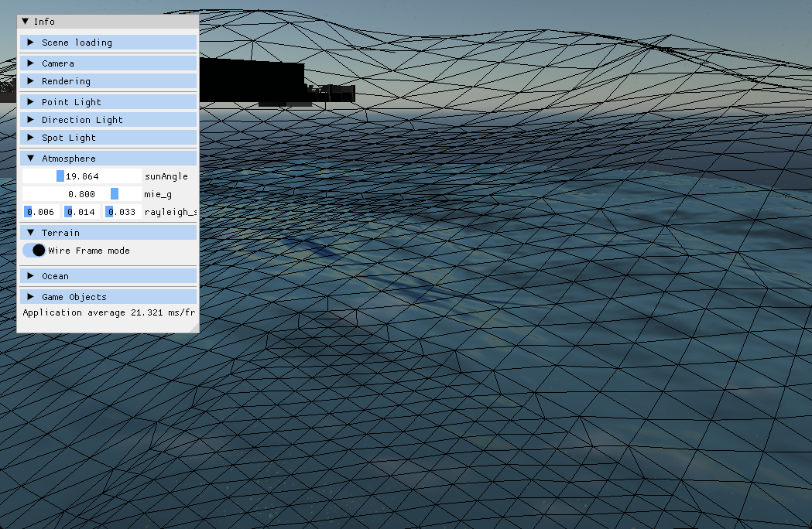
Task: Collapse the Terrain section
Action: 108,233
